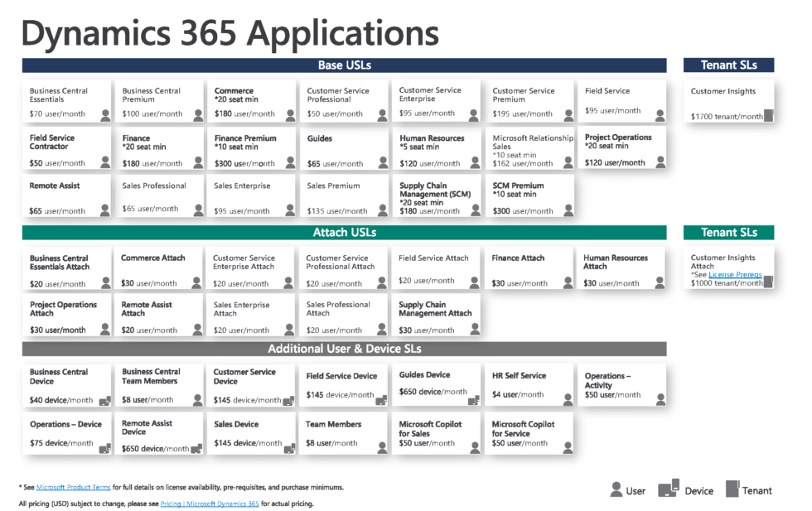Click user icon on Business Central Premium card

coord(198,115)
